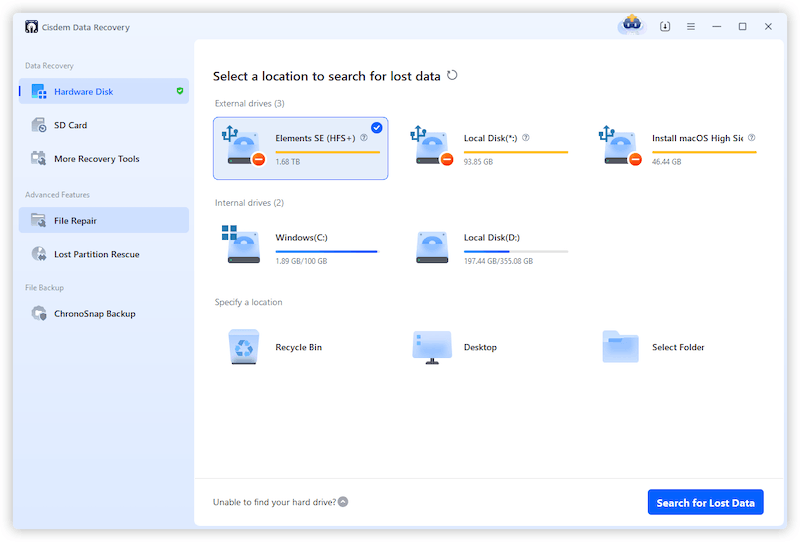Open More Recovery Tools
The height and width of the screenshot is (542, 800).
click(x=104, y=159)
